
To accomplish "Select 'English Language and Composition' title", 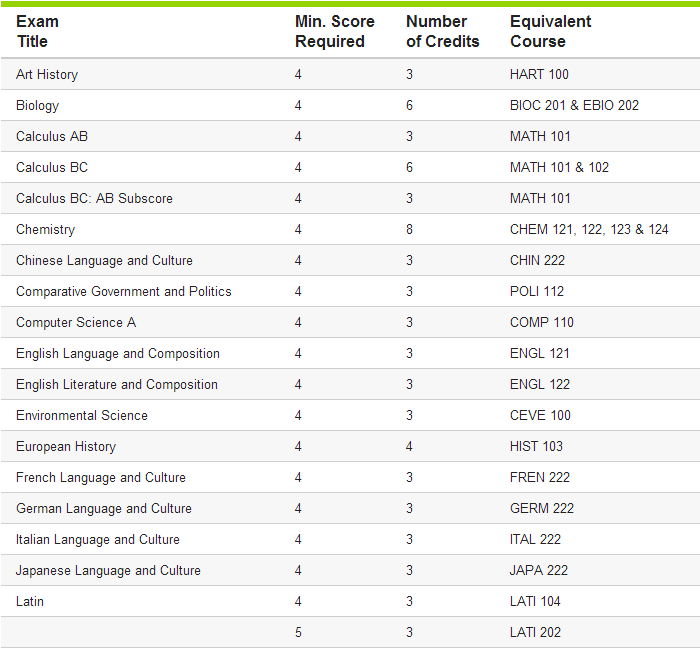I will pyautogui.click(x=118, y=354).
